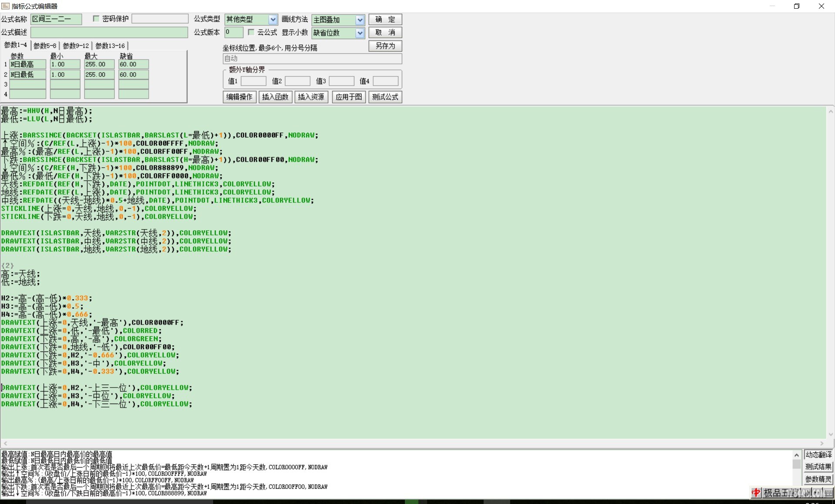Click the DRAWTEXT line containing '-下三一位'
Image resolution: width=835 pixels, height=504 pixels.
pyautogui.click(x=97, y=404)
